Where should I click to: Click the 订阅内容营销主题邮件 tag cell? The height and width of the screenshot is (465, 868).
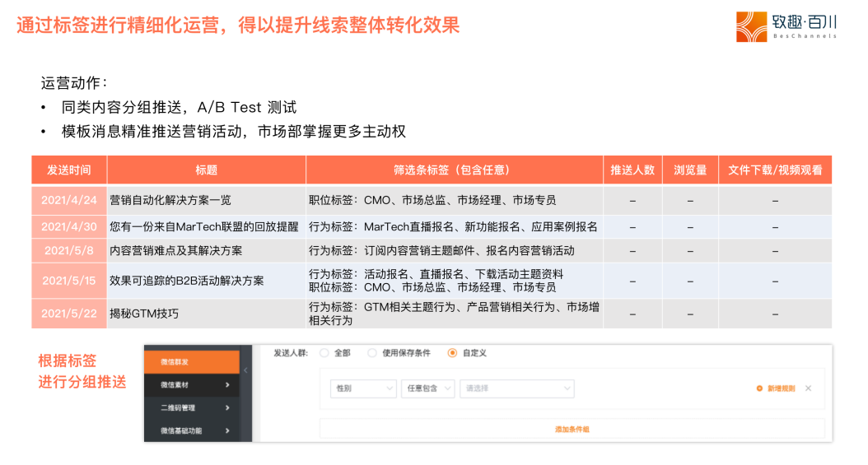coord(454,250)
